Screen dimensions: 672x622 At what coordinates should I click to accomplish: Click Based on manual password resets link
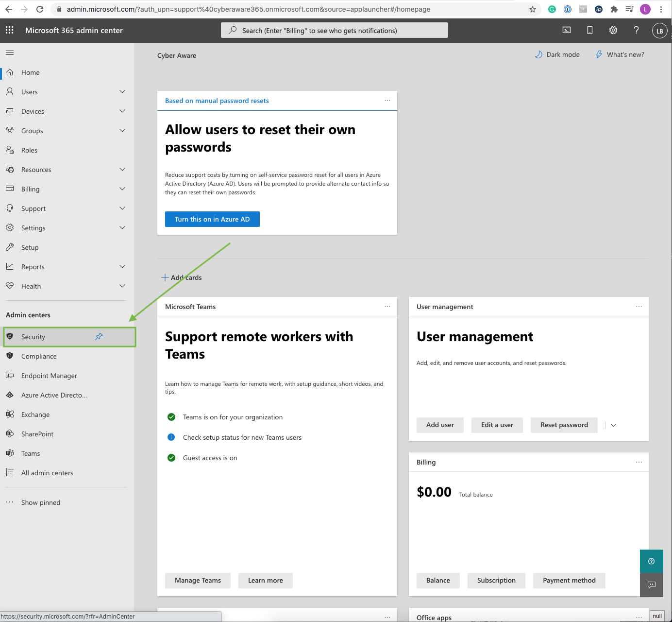pos(217,101)
